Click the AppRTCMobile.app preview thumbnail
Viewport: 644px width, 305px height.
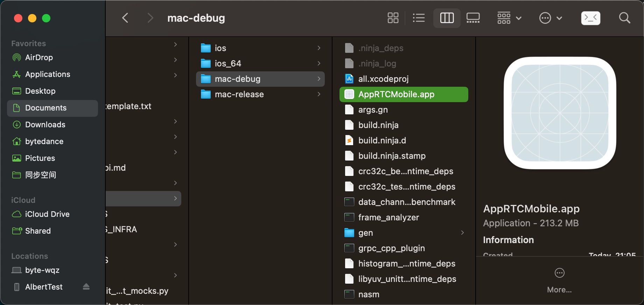pos(560,113)
